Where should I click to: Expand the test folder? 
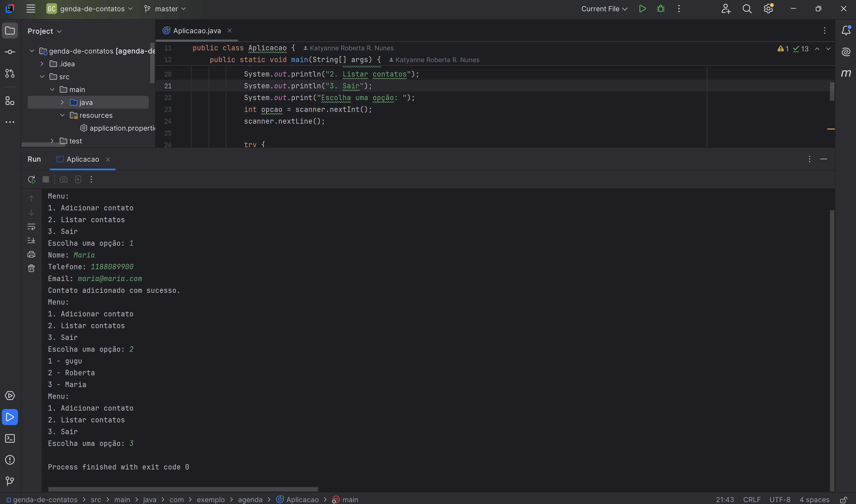52,141
